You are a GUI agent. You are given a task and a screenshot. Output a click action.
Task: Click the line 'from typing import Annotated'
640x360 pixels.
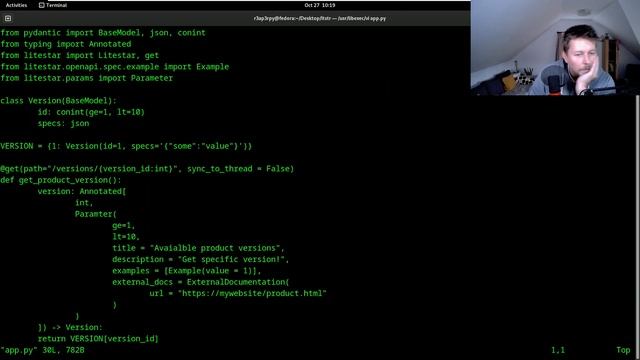tap(66, 44)
